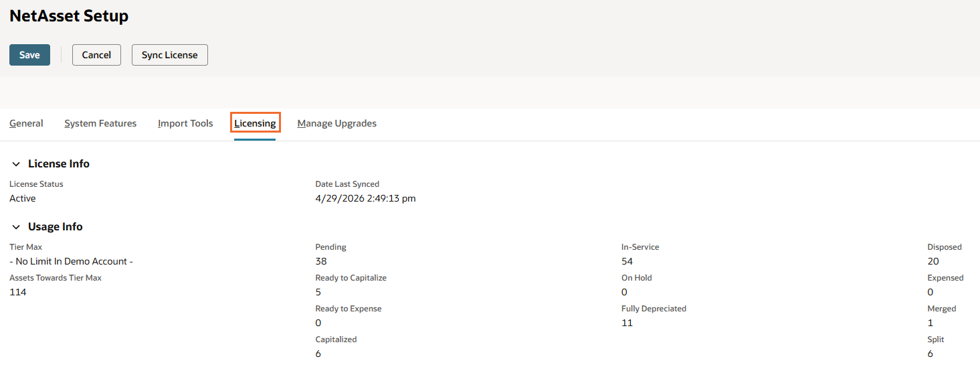The image size is (980, 371).
Task: Click the Disposed count value 20
Action: (933, 261)
